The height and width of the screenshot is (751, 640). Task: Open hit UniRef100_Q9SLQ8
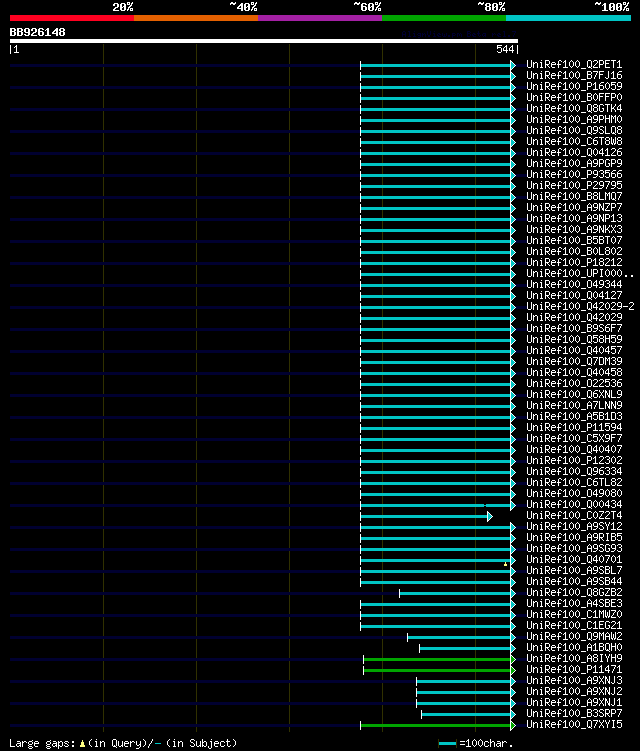tap(574, 130)
